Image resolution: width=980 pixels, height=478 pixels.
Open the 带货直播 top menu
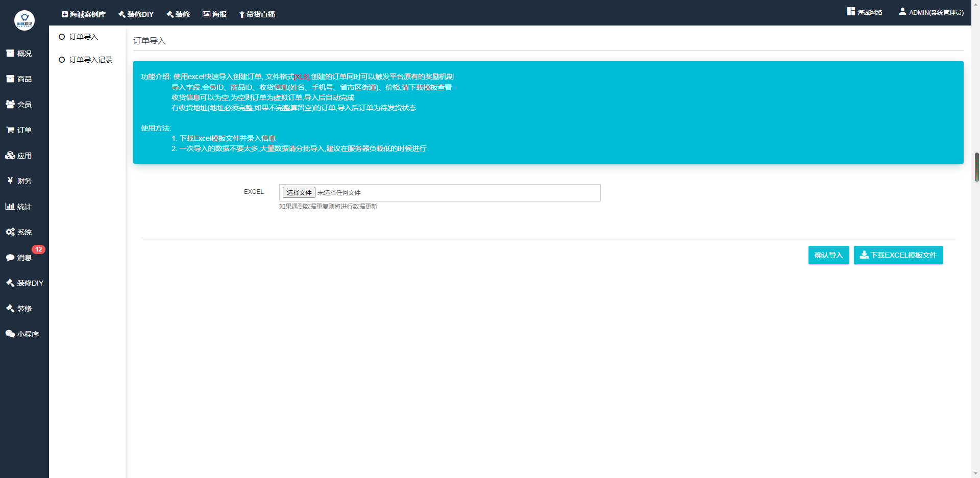coord(257,14)
